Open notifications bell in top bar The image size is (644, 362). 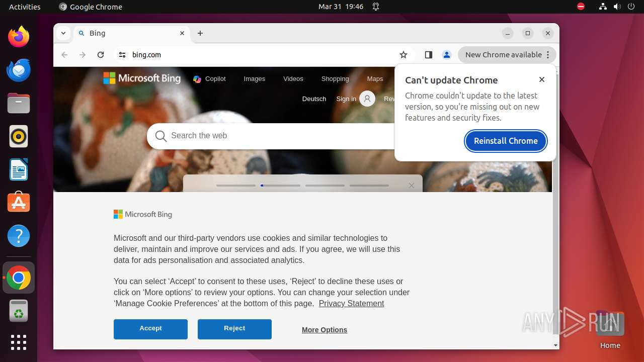[376, 7]
